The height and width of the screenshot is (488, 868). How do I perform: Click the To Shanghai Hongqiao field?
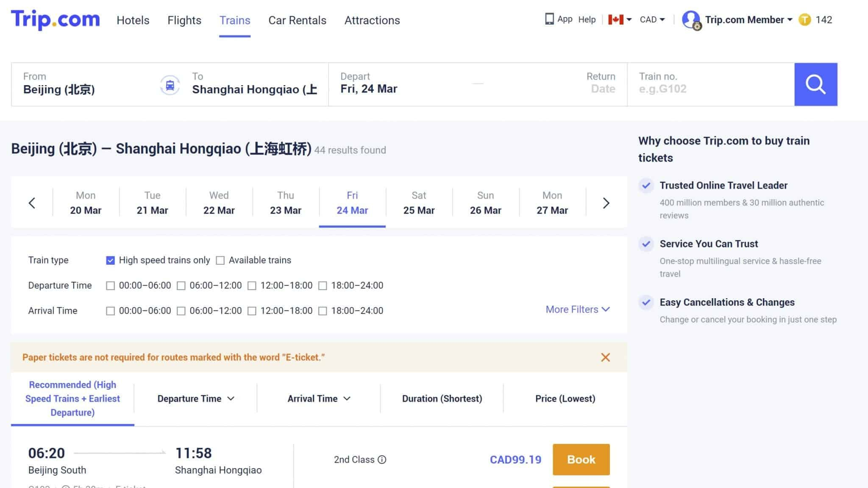tap(254, 84)
